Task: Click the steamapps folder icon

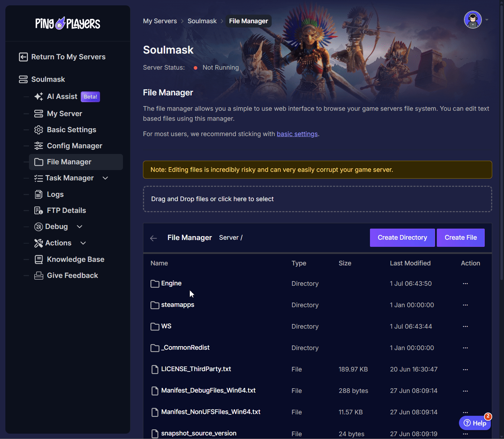Action: [x=155, y=305]
